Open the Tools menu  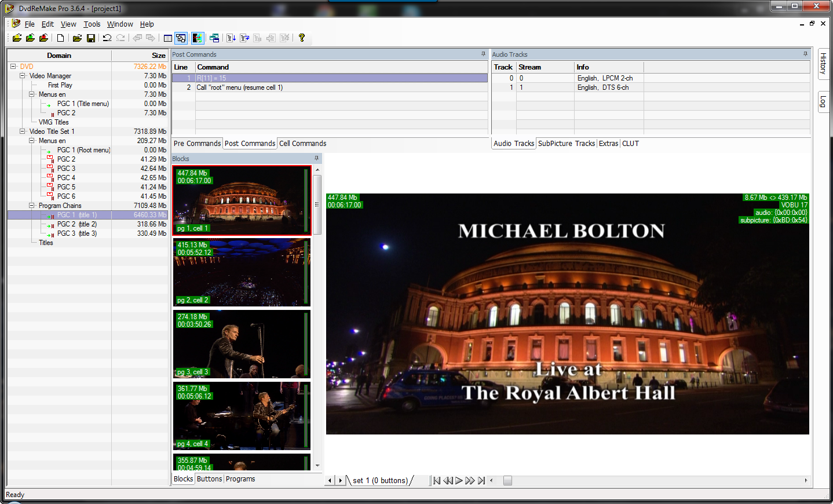pos(92,24)
